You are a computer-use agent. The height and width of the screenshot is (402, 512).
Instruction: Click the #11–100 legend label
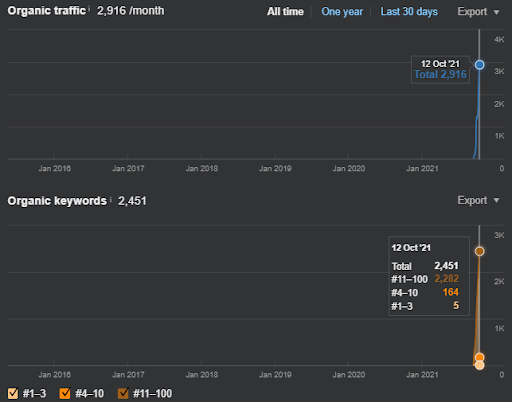(x=152, y=394)
